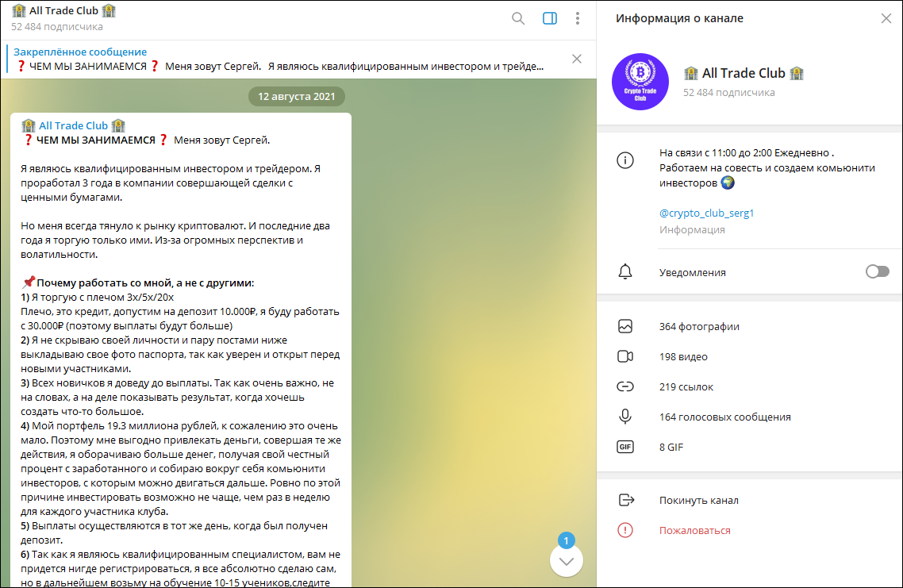Screen dimensions: 903x588
Task: Click the Информация caption under the username link
Action: pos(692,230)
